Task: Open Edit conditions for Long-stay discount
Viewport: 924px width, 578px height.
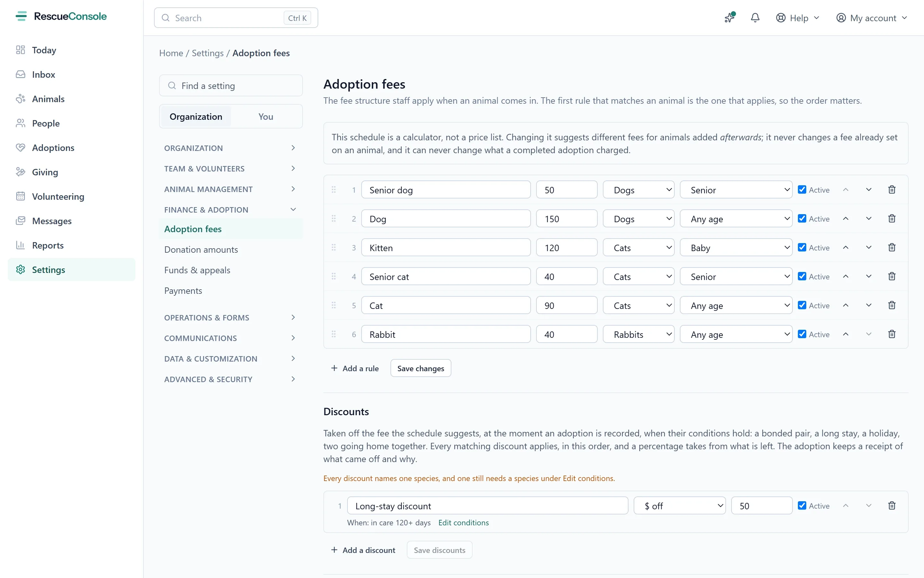Action: [x=463, y=522]
